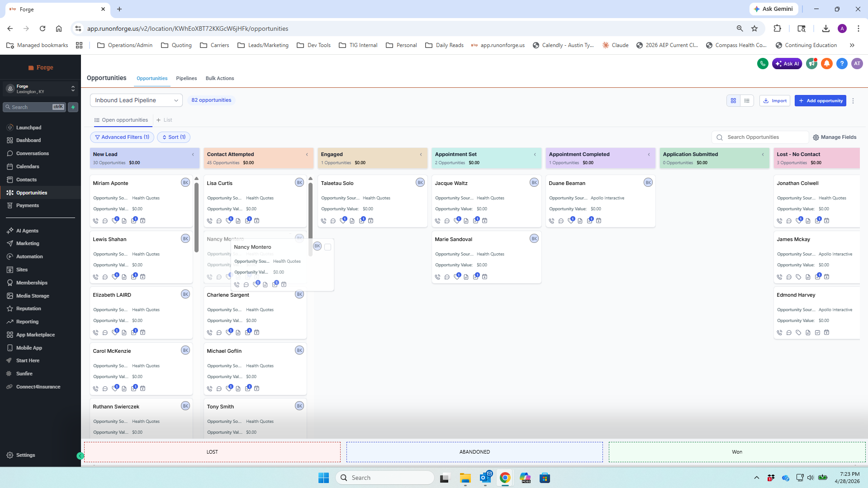Switch to the Pipelines tab
The height and width of the screenshot is (488, 868).
point(186,78)
